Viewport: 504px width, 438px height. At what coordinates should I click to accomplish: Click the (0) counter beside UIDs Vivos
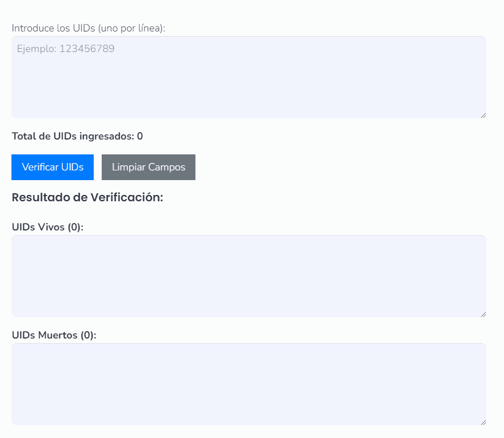[75, 227]
